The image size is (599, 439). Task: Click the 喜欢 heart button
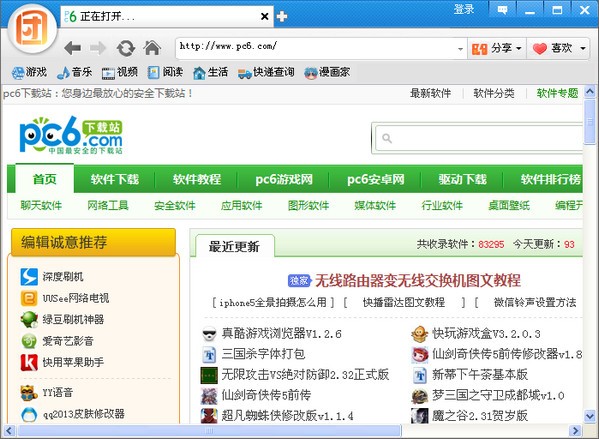552,48
